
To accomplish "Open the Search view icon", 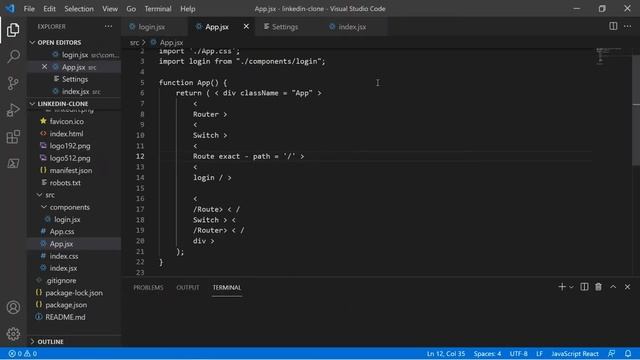I will (x=13, y=56).
